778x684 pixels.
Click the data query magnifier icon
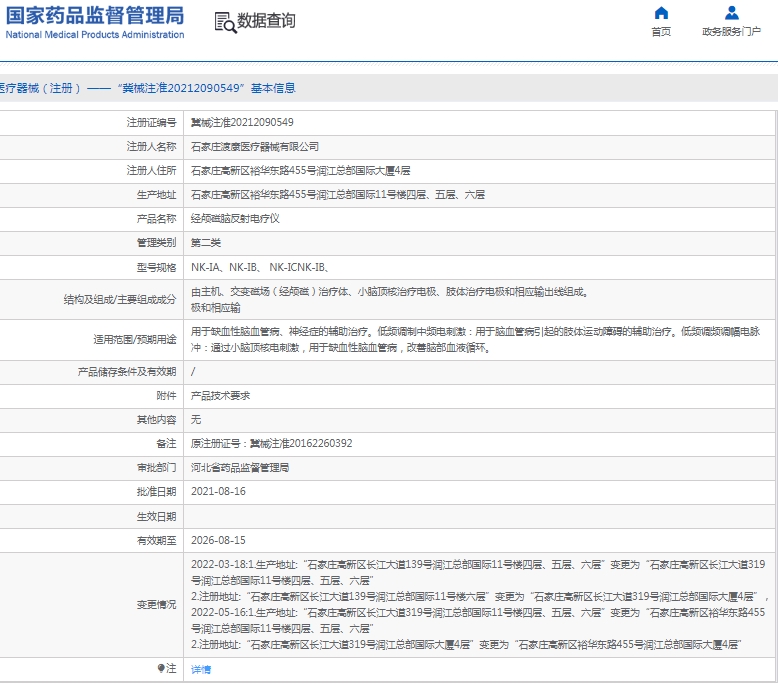tap(225, 23)
